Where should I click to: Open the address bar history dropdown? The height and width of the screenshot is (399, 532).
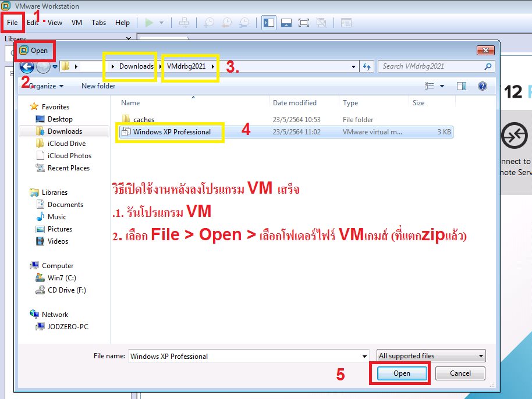353,66
